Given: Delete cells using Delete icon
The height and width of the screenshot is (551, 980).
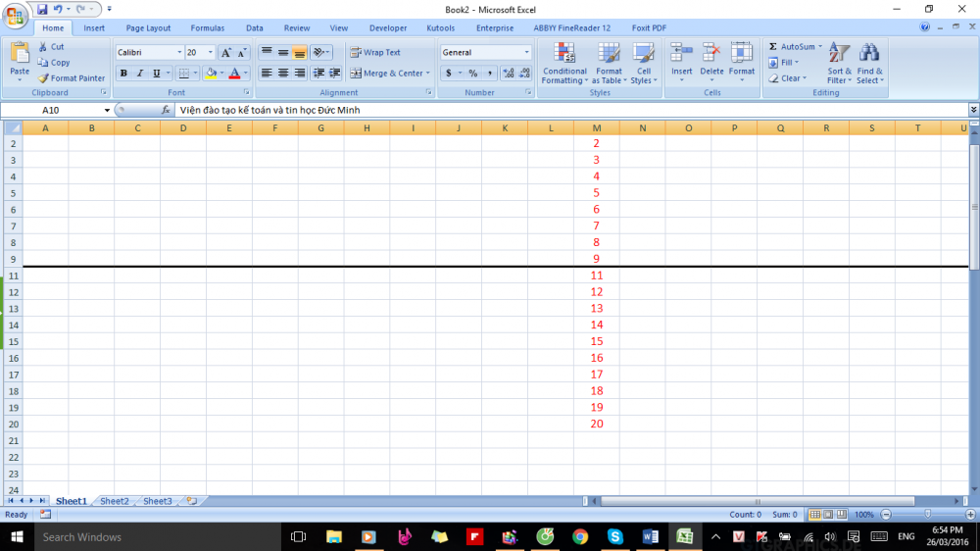Looking at the screenshot, I should pyautogui.click(x=711, y=54).
